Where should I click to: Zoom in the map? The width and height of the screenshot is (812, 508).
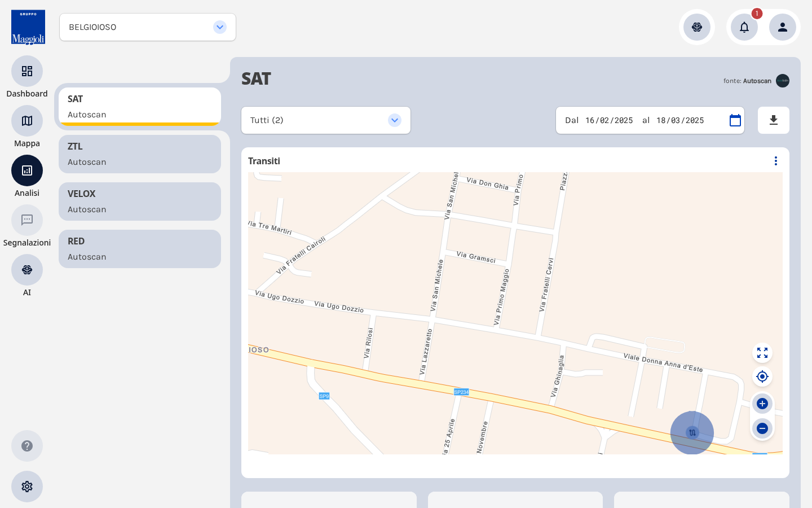click(762, 404)
